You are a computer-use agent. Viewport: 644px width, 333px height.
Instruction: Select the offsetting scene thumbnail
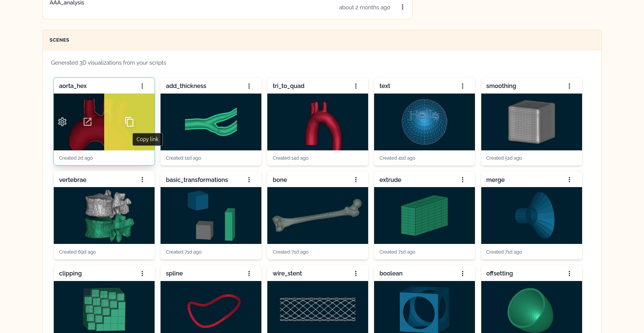(x=531, y=307)
